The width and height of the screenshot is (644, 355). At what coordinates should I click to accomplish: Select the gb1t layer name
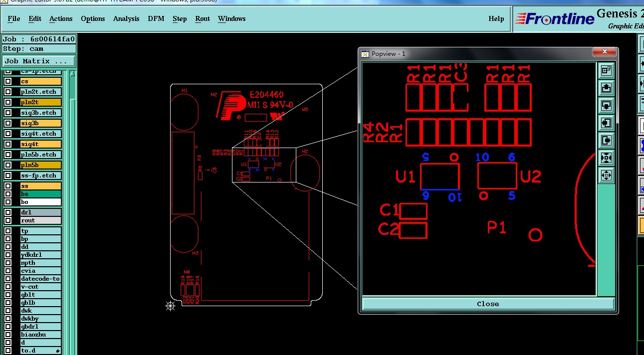pos(40,295)
